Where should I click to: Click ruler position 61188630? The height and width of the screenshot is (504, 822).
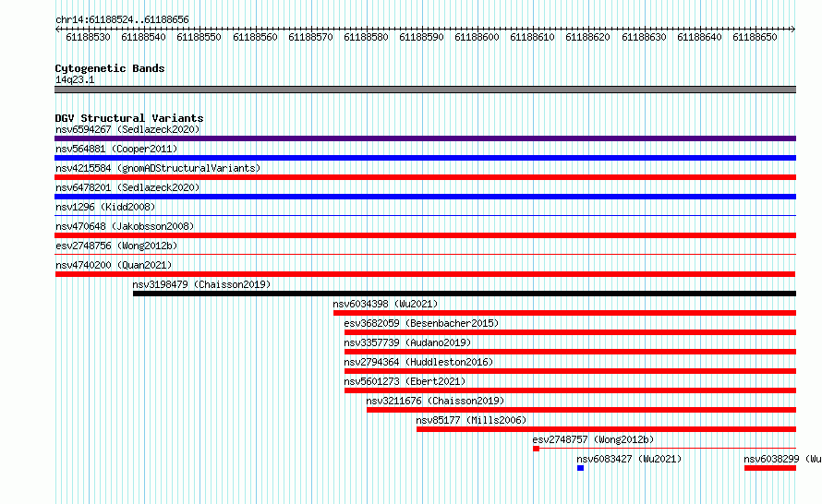coord(644,37)
